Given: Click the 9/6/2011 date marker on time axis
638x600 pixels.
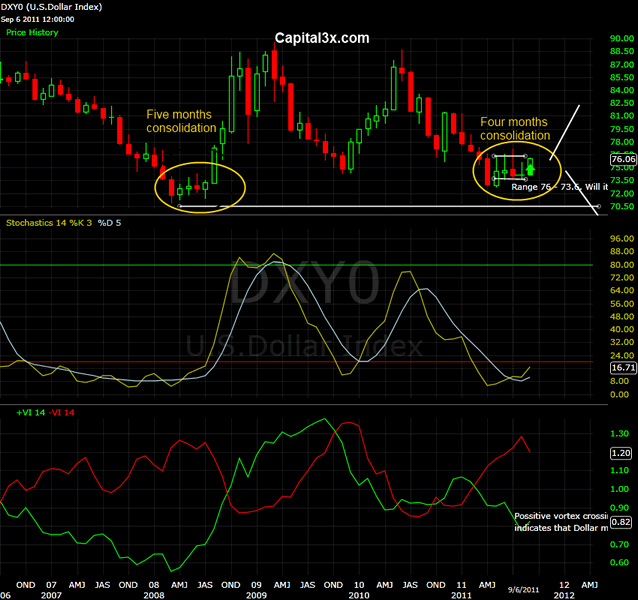Looking at the screenshot, I should coord(523,589).
